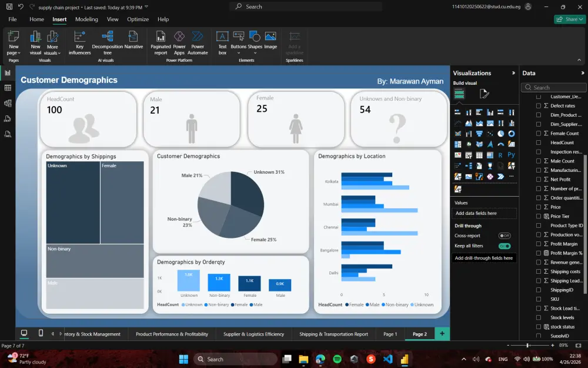Select the Net Profit field checkbox

click(x=539, y=180)
